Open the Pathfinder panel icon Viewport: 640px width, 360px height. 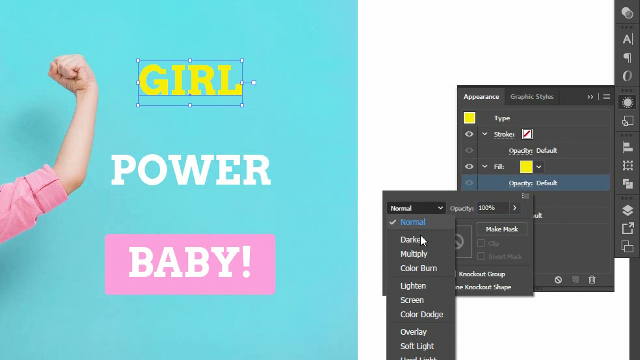point(627,184)
